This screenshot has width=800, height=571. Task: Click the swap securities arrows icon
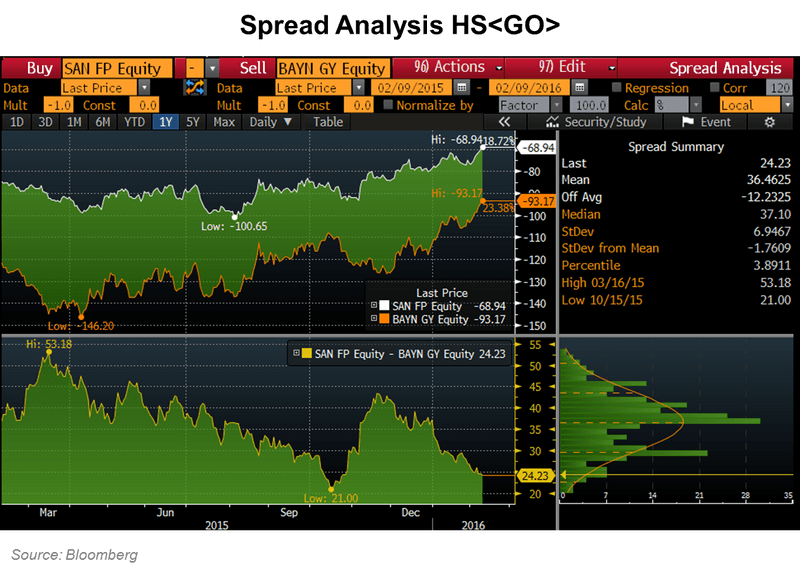coord(194,88)
